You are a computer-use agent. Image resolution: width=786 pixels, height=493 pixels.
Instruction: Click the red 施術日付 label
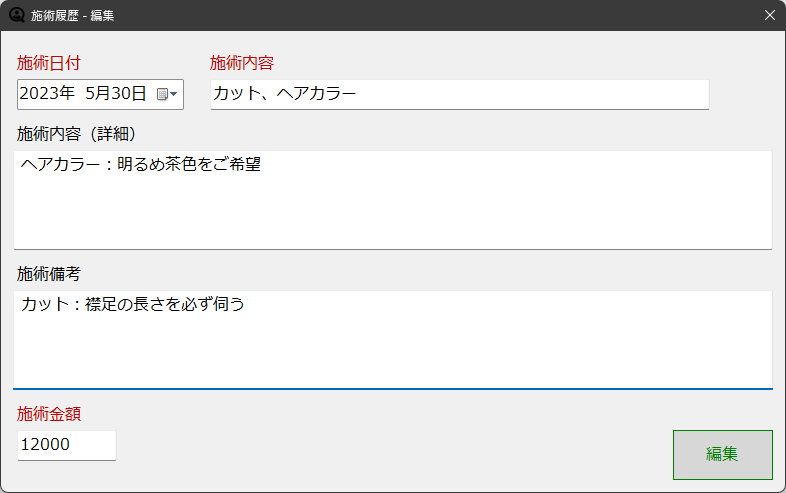(x=49, y=63)
